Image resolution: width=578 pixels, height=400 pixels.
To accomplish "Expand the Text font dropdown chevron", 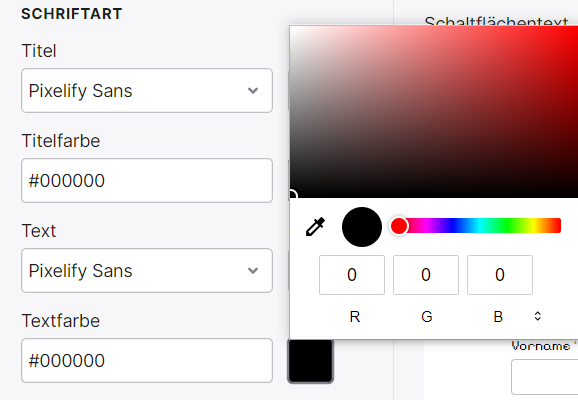I will 253,270.
